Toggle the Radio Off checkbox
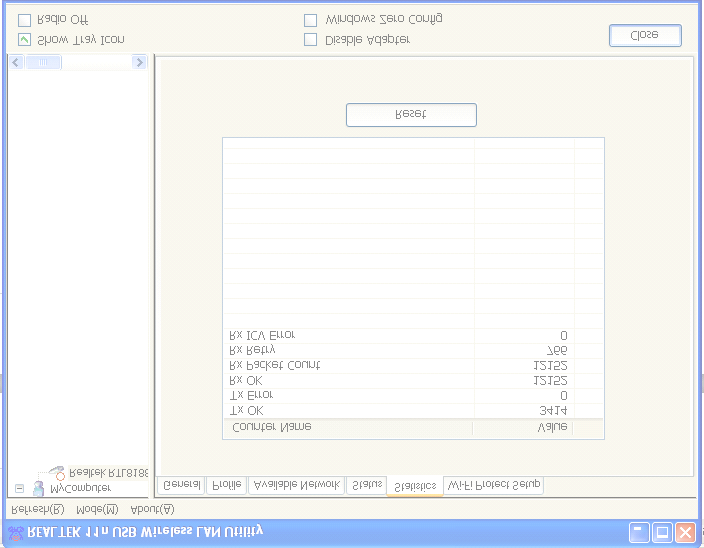 24,20
